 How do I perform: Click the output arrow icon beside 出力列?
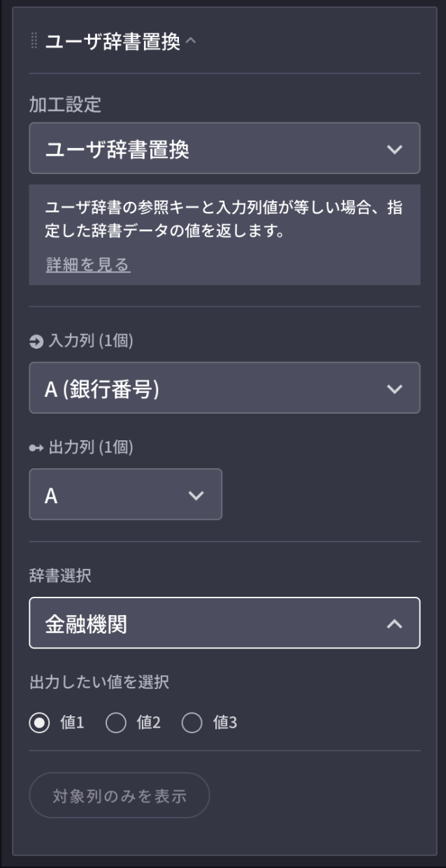coord(36,448)
